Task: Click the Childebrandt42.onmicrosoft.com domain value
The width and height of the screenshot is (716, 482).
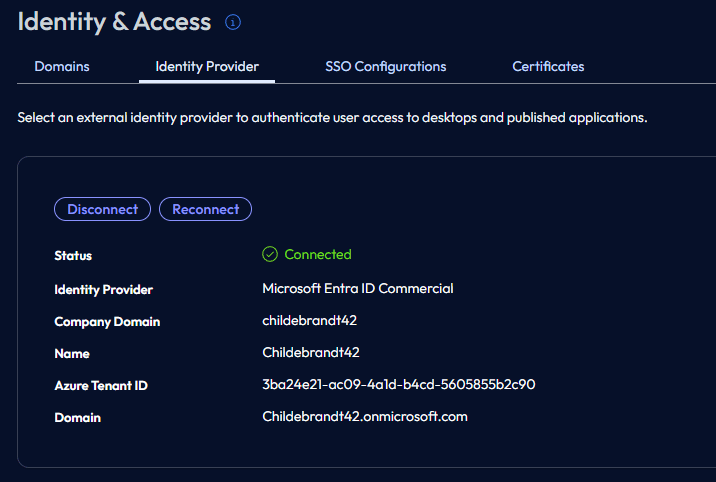Action: click(x=364, y=417)
